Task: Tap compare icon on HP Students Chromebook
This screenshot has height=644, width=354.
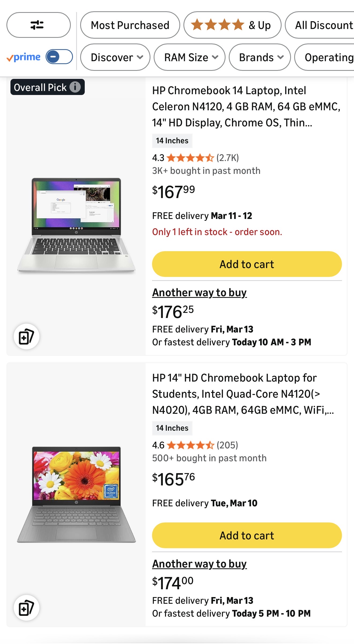Action: coord(27,608)
